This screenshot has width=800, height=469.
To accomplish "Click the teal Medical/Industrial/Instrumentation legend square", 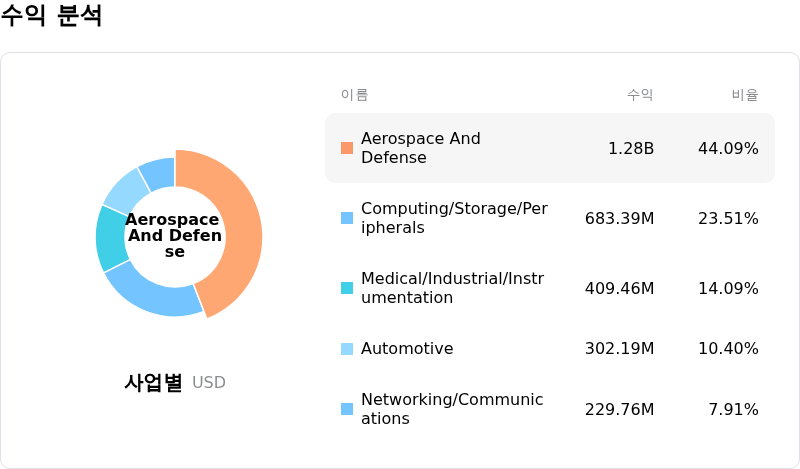I will tap(347, 288).
